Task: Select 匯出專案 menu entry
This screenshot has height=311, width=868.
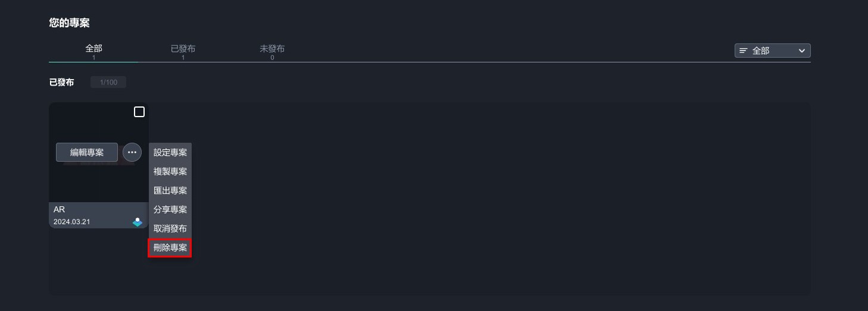Action: 170,190
